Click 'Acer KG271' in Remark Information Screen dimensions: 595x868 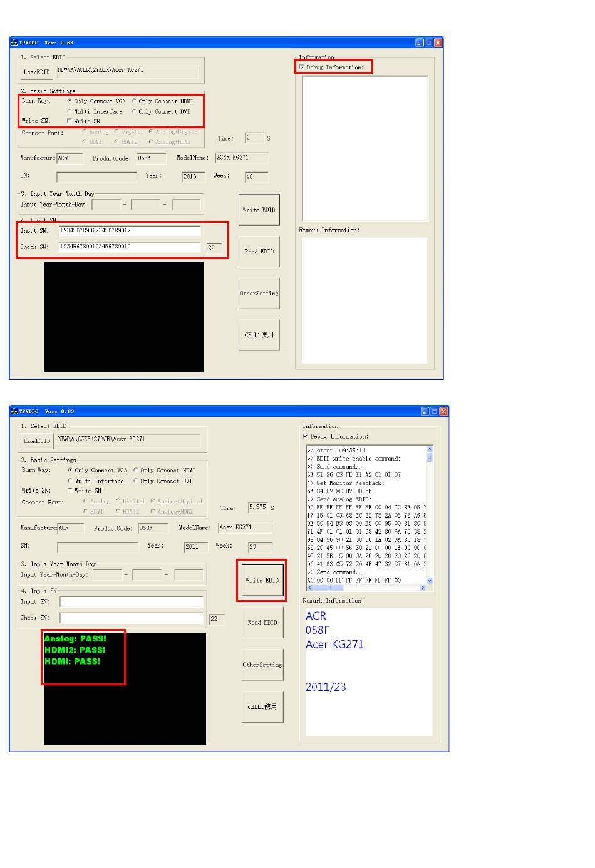pos(334,645)
